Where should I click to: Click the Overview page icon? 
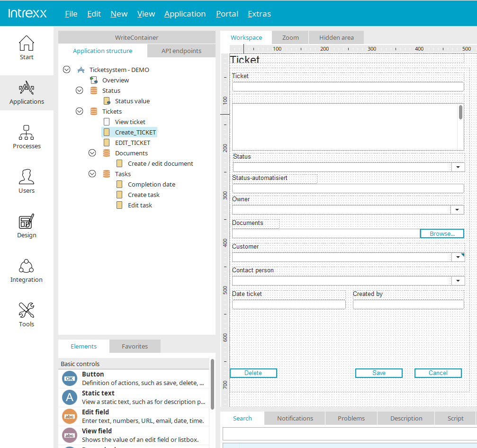coord(94,81)
